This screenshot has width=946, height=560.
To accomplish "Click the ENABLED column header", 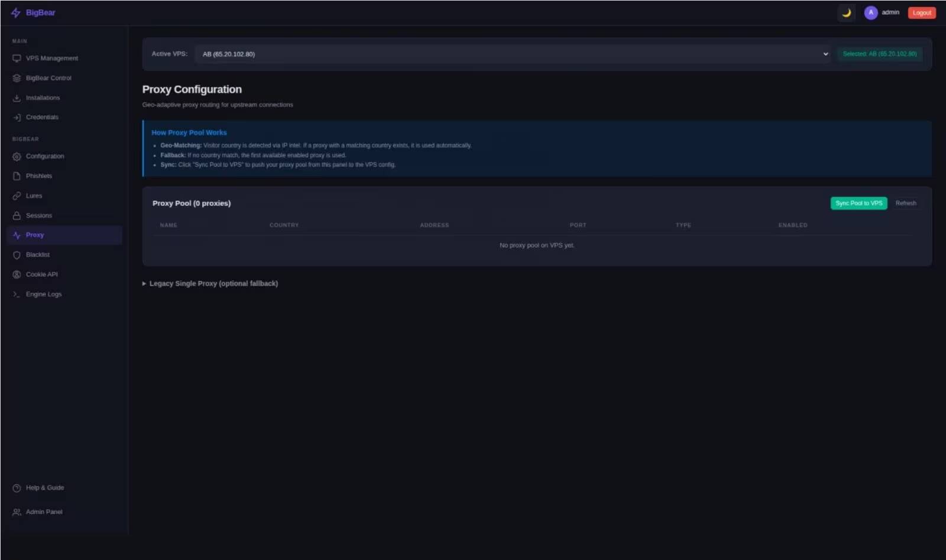I will pos(793,225).
